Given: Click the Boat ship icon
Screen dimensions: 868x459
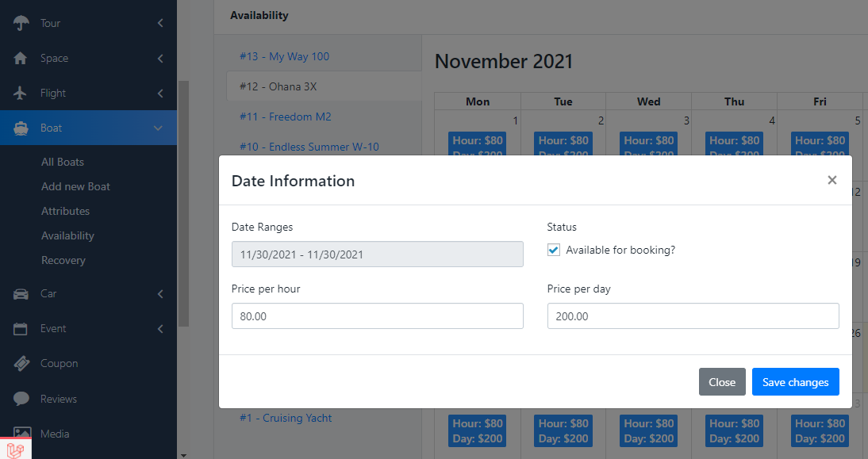Looking at the screenshot, I should 21,128.
